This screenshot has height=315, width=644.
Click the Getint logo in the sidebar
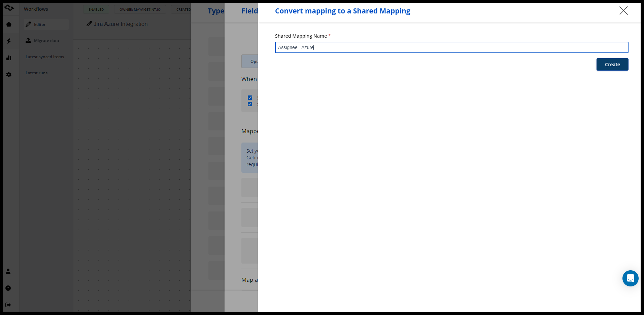tap(9, 8)
